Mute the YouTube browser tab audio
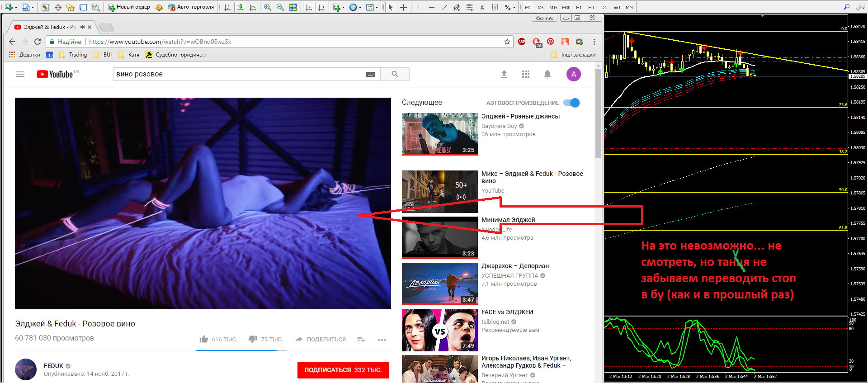 click(82, 27)
